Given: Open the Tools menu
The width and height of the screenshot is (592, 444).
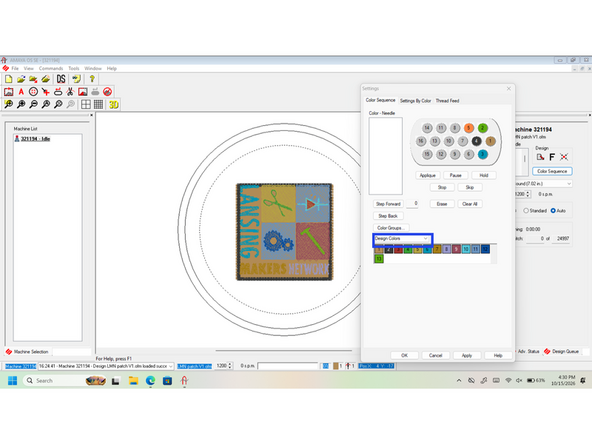Looking at the screenshot, I should (74, 68).
